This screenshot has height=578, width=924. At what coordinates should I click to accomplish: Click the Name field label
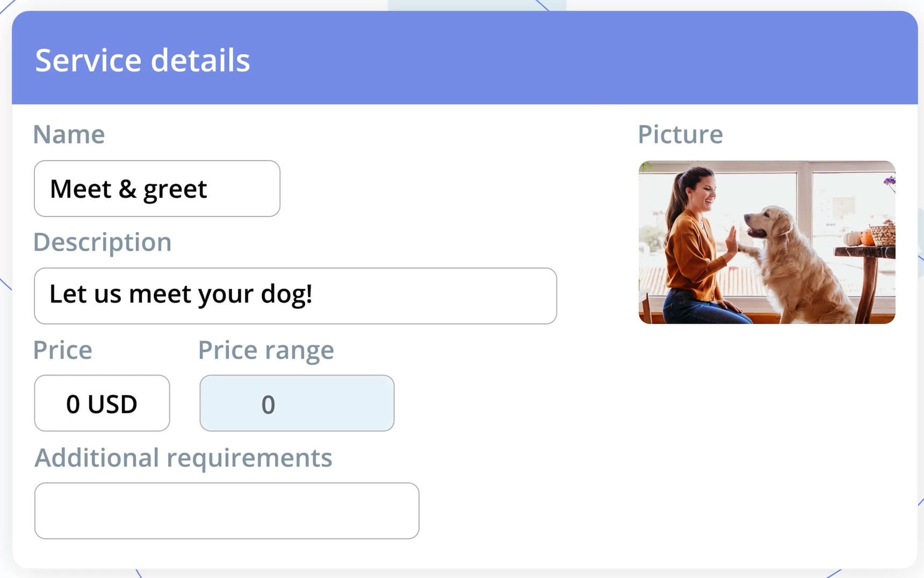tap(69, 134)
